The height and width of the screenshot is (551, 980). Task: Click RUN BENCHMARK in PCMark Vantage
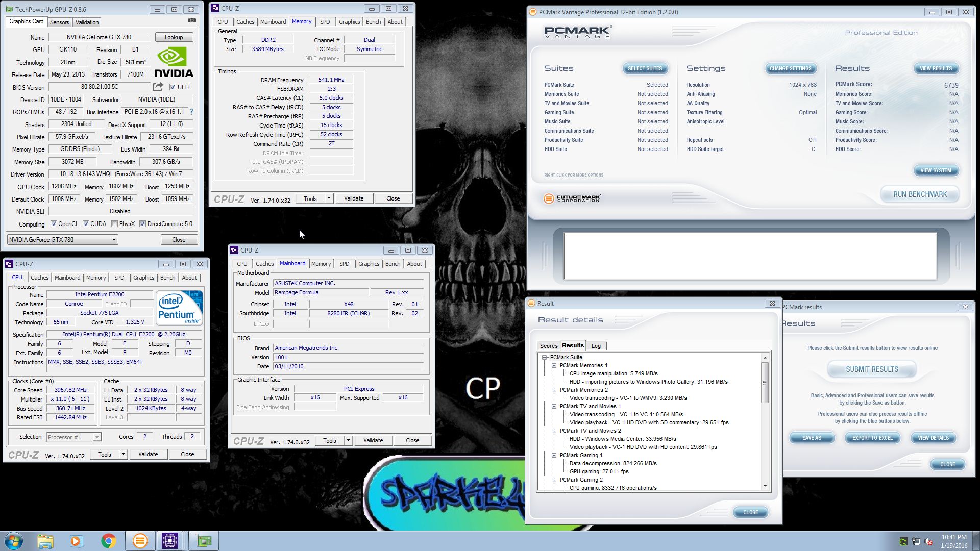tap(920, 194)
